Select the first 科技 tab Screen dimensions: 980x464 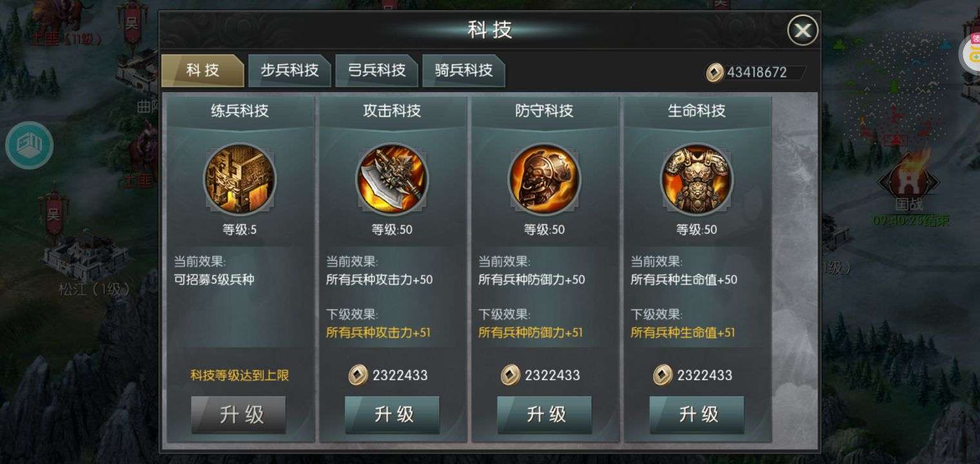pyautogui.click(x=202, y=70)
